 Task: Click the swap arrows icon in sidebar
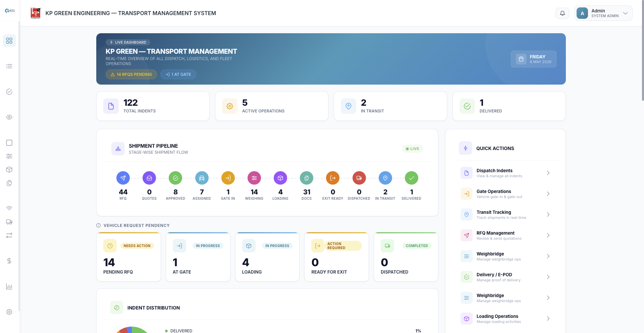[9, 235]
